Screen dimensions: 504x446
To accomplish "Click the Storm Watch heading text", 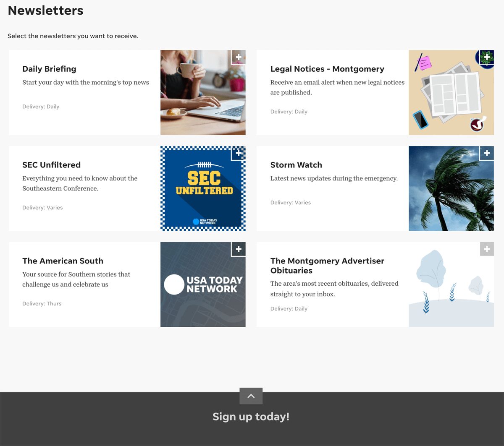I will [x=296, y=165].
